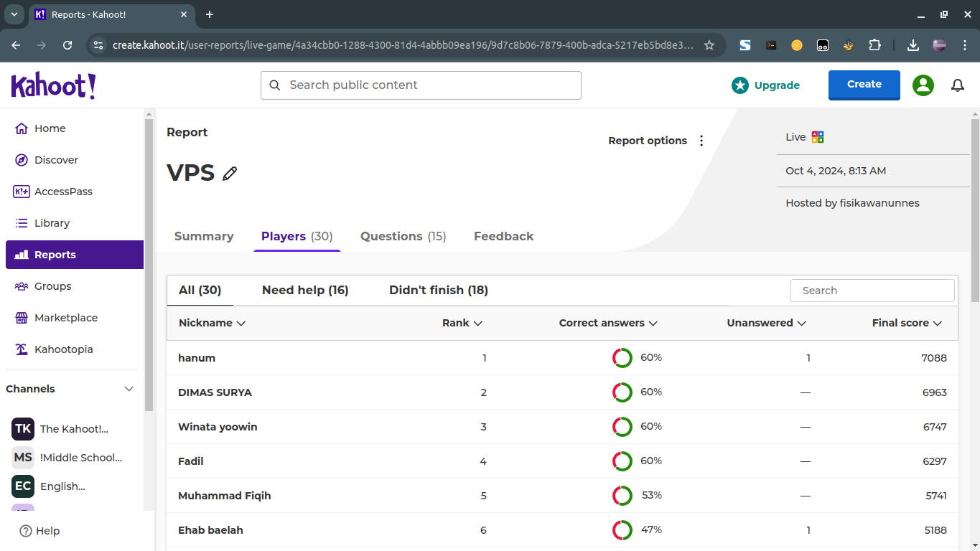Click Hosted by fisikawanunnes text
Image resolution: width=980 pixels, height=551 pixels.
click(852, 203)
